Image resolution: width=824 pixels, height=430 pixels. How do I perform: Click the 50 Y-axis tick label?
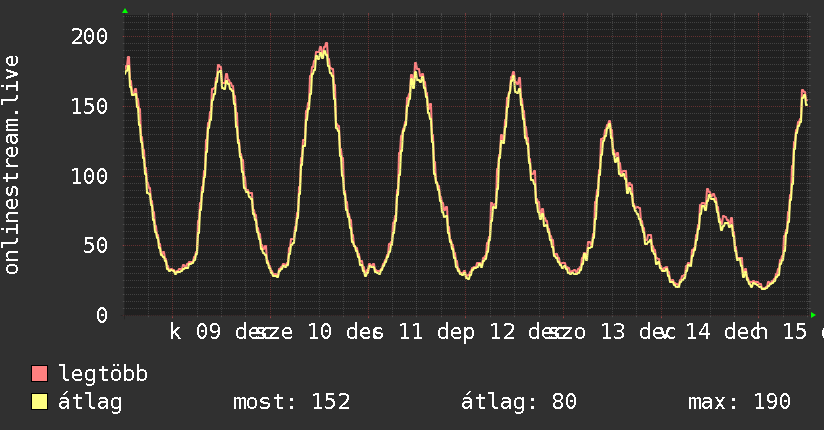(96, 246)
